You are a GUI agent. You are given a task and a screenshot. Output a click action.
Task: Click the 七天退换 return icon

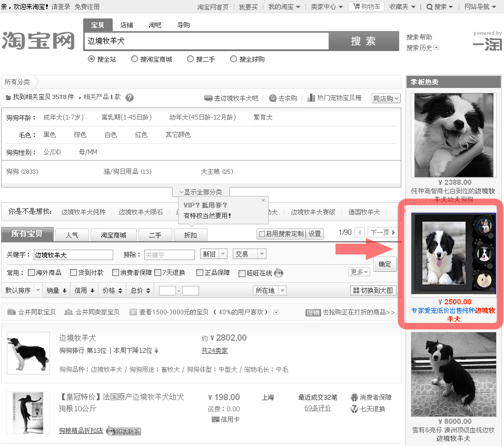click(354, 409)
